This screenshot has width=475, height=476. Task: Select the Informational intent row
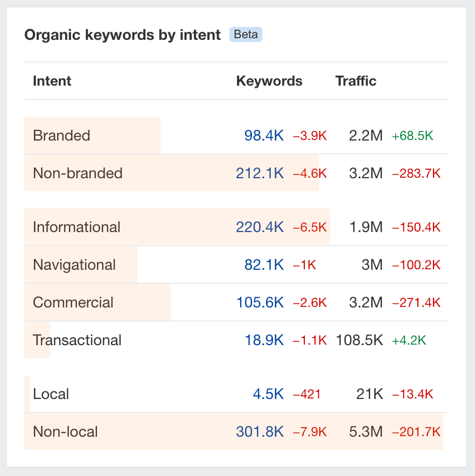tap(76, 227)
